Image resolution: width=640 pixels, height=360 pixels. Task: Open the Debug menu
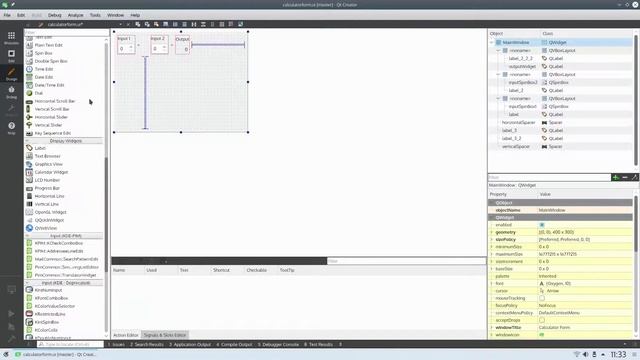click(x=55, y=15)
